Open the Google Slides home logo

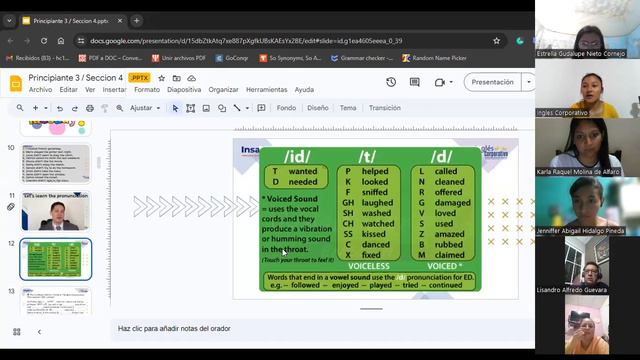click(x=16, y=83)
